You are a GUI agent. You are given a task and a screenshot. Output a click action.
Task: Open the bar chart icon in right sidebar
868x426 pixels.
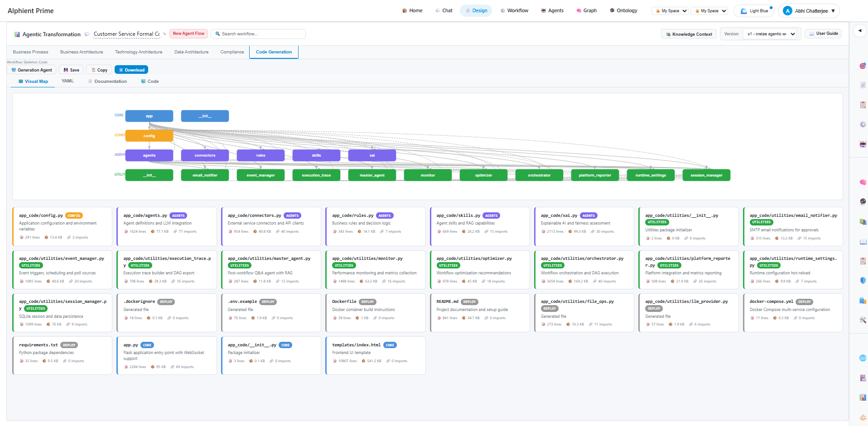pos(863,397)
